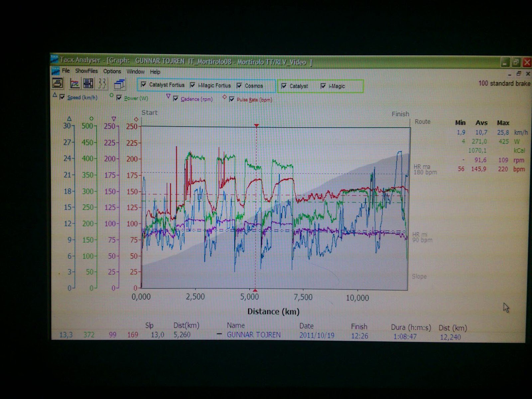Click the Print toolbar icon

tap(58, 83)
